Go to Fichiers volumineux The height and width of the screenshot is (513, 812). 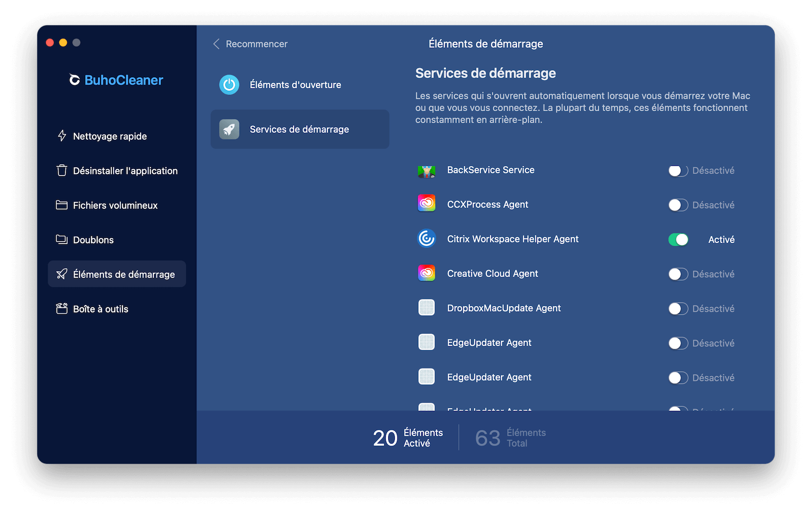[117, 205]
